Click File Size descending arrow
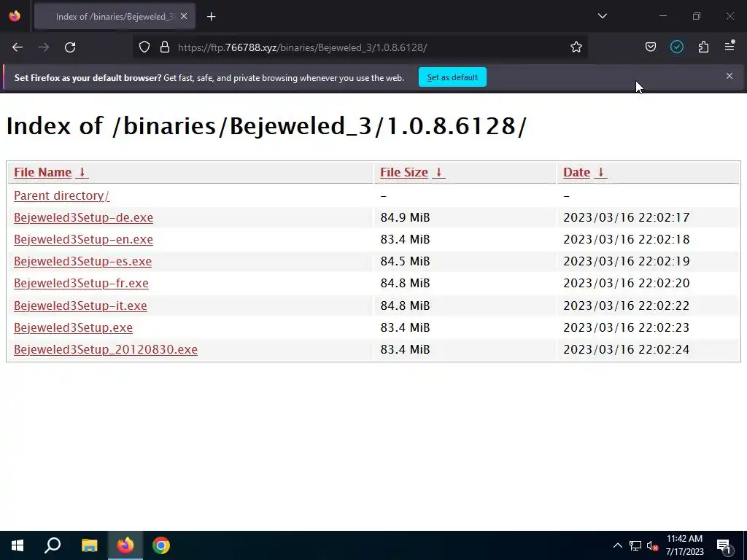 point(438,172)
